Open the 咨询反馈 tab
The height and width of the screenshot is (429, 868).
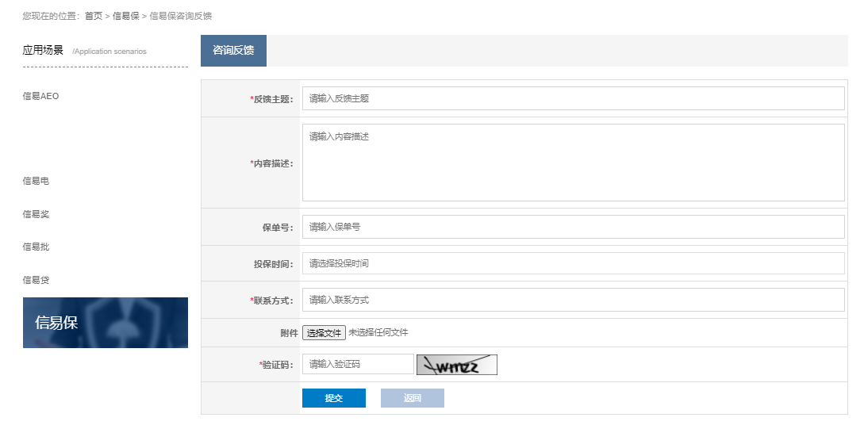coord(233,51)
